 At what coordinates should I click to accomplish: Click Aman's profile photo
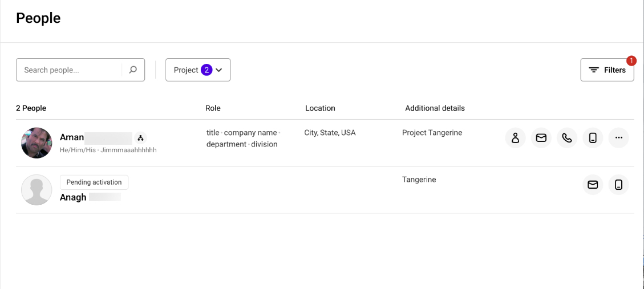37,143
